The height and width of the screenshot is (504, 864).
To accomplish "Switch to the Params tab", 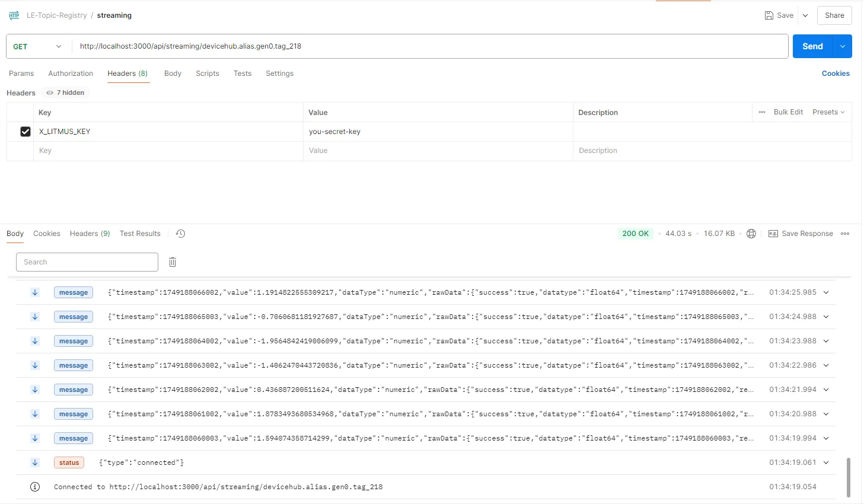I will [x=21, y=74].
